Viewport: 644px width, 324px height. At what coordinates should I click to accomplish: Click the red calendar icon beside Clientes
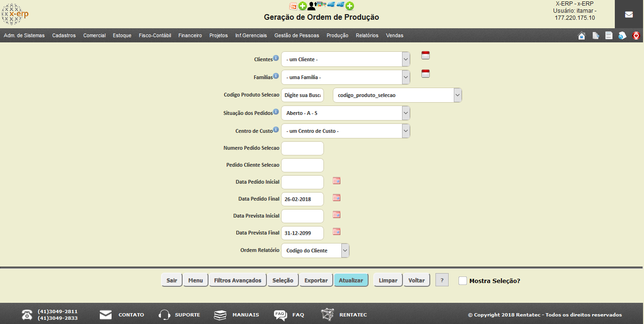[426, 55]
